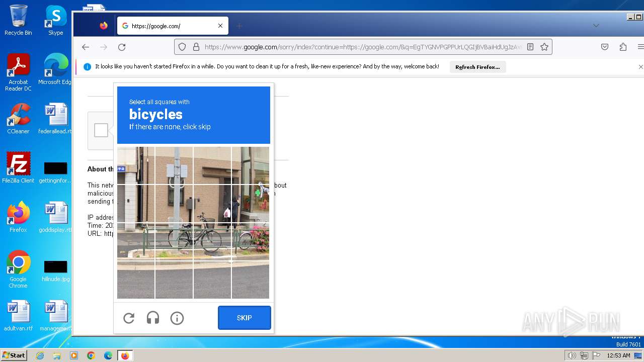View site security padlock info

[x=196, y=47]
